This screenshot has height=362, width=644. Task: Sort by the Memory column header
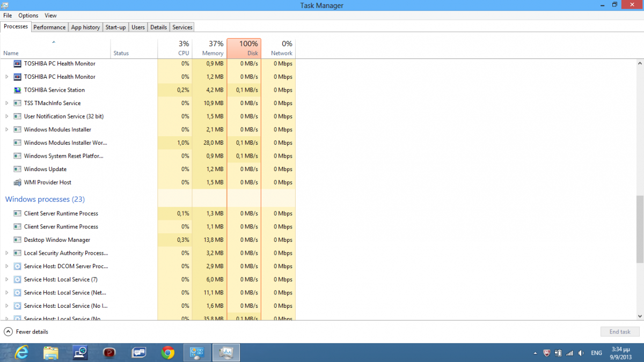tap(209, 48)
